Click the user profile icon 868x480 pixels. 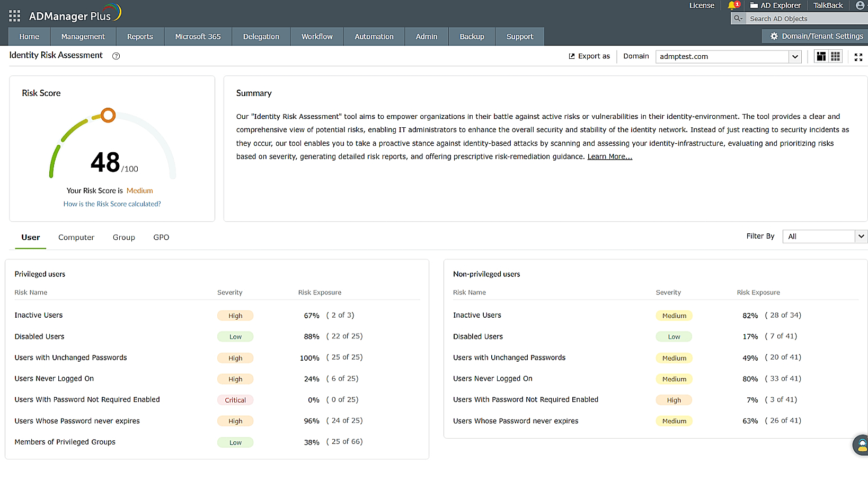pos(860,5)
